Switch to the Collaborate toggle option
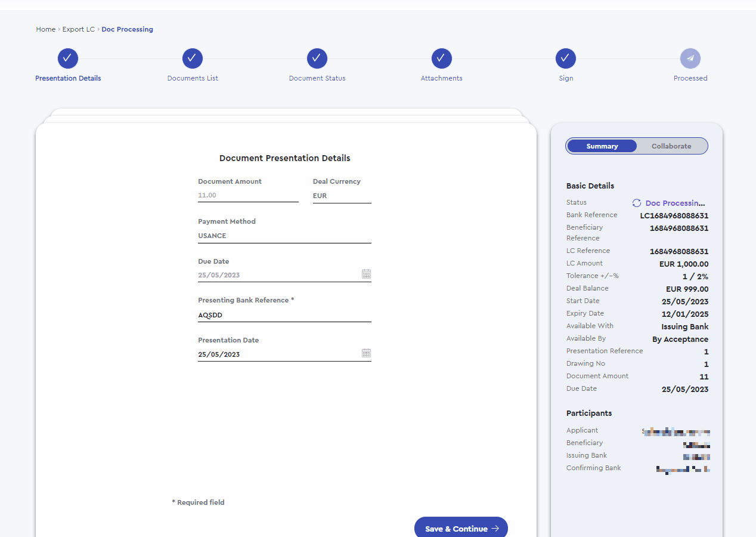 671,146
